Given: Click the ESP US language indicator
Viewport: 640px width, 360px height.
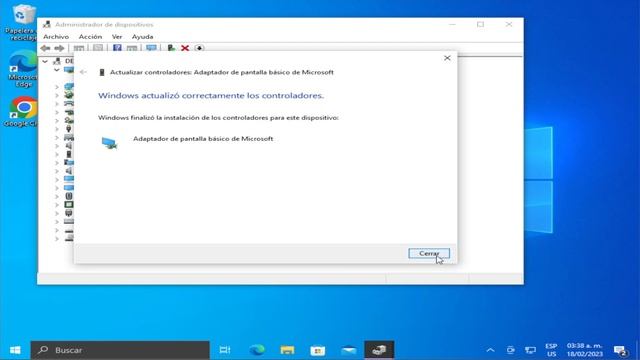Looking at the screenshot, I should [x=551, y=350].
